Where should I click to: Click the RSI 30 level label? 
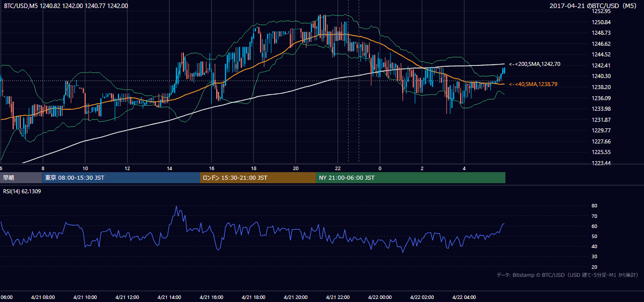pyautogui.click(x=594, y=257)
